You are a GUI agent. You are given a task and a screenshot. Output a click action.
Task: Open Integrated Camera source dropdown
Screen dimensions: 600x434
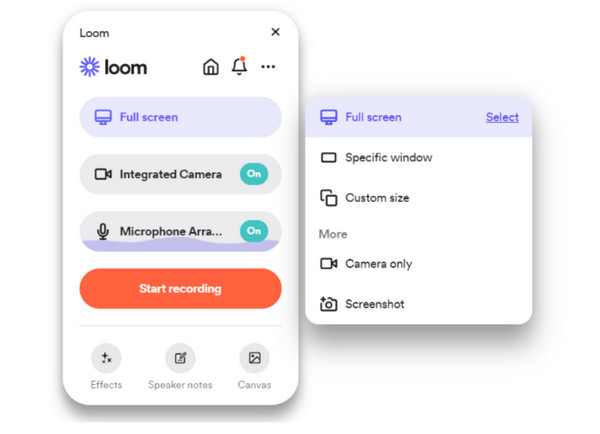click(180, 174)
